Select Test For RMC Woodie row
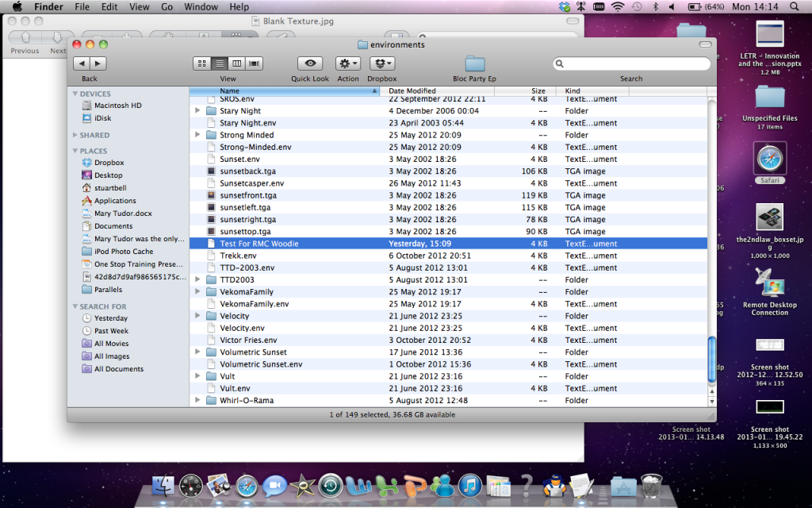This screenshot has width=812, height=508. pyautogui.click(x=448, y=244)
